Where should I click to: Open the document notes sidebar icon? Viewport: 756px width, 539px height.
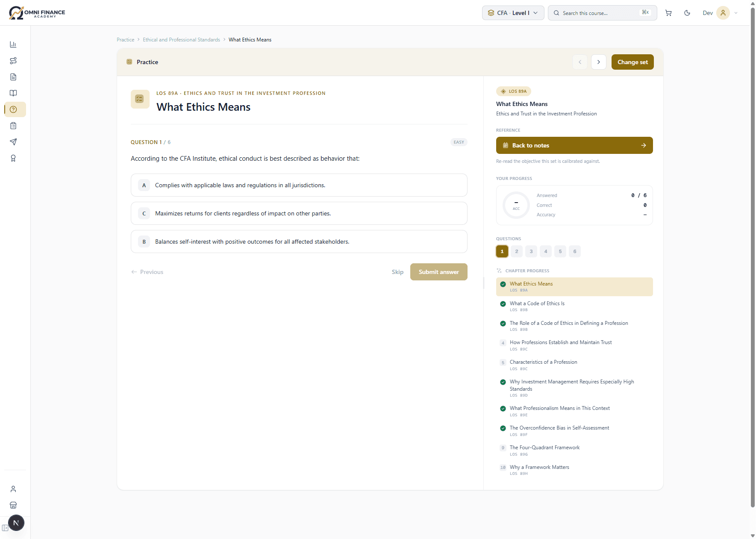[x=13, y=77]
